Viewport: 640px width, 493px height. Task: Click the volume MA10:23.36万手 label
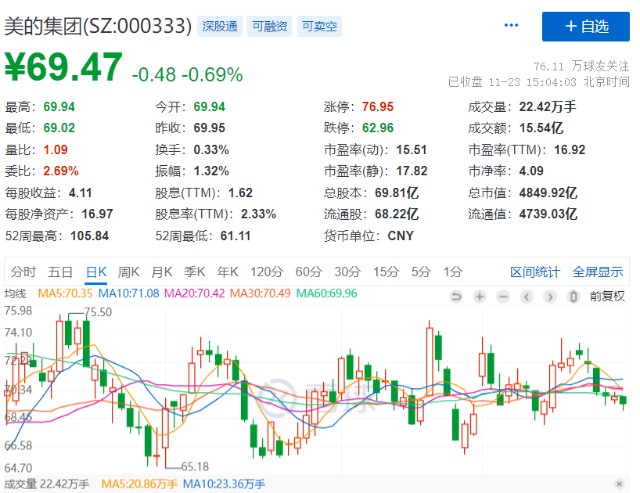pyautogui.click(x=224, y=484)
